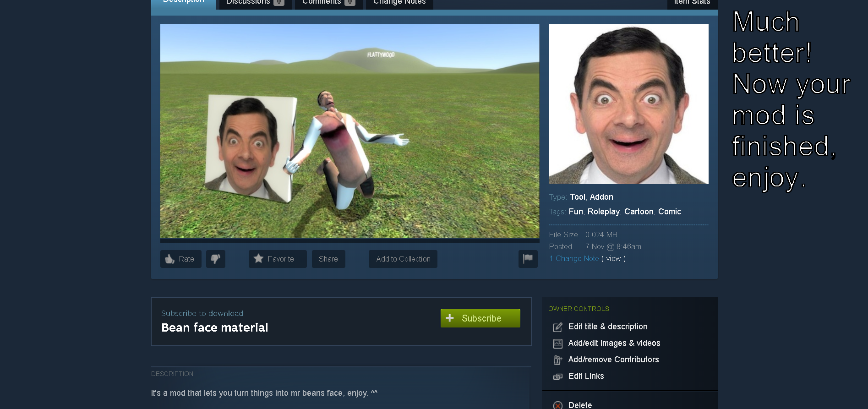Click the Addon type link
This screenshot has height=409, width=868.
click(601, 197)
